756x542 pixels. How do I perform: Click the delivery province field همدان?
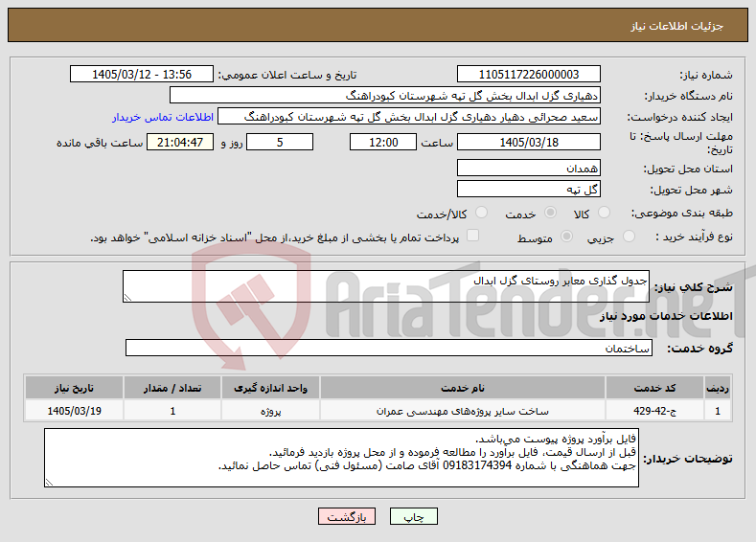click(528, 169)
